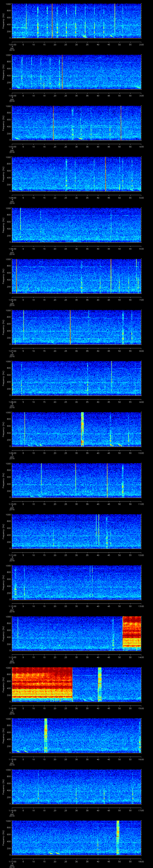Select the '14:00' end time label
153x868 pixels.
tap(141, 657)
